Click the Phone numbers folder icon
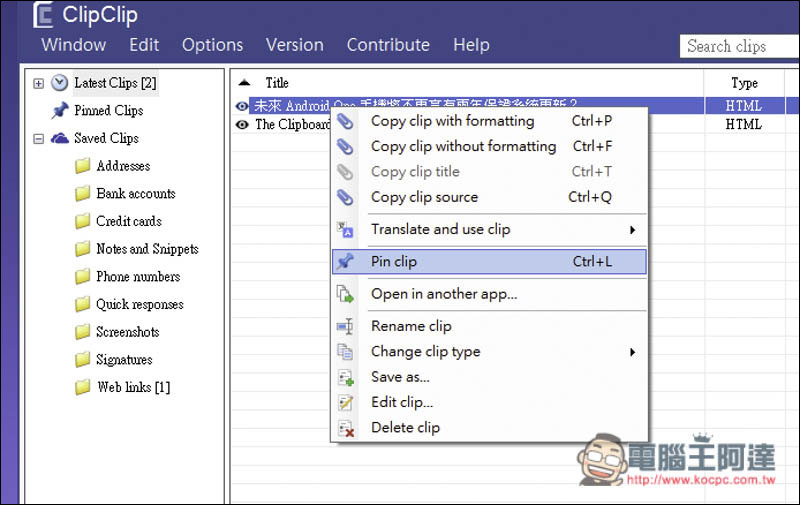Screen dimensions: 800x505 click(82, 276)
